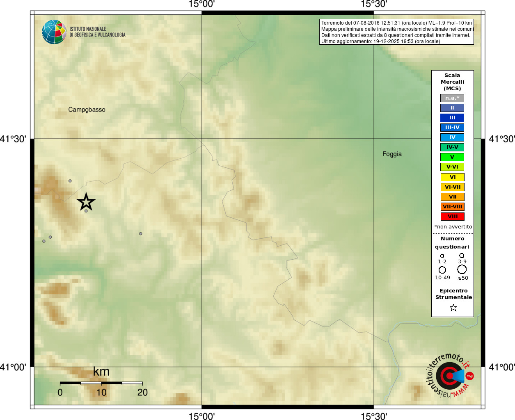
Task: Click the 1-2 questionnaires circle symbol
Action: tap(442, 256)
